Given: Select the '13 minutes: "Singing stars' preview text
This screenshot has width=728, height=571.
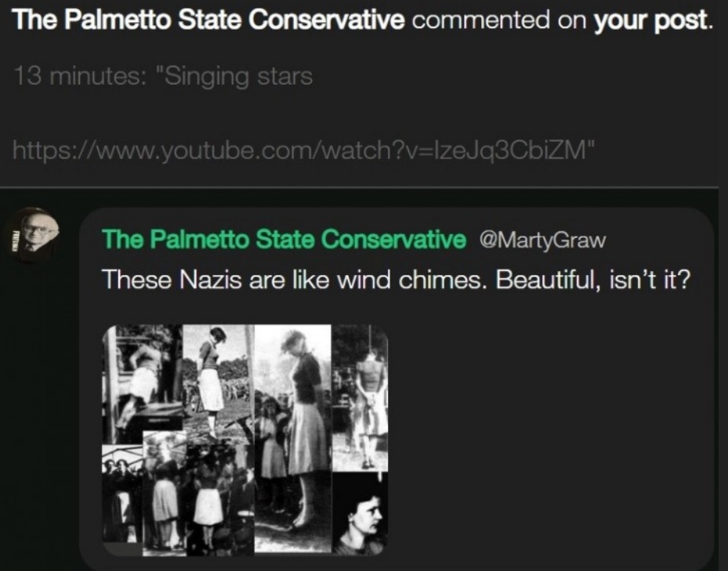Looking at the screenshot, I should coord(163,77).
